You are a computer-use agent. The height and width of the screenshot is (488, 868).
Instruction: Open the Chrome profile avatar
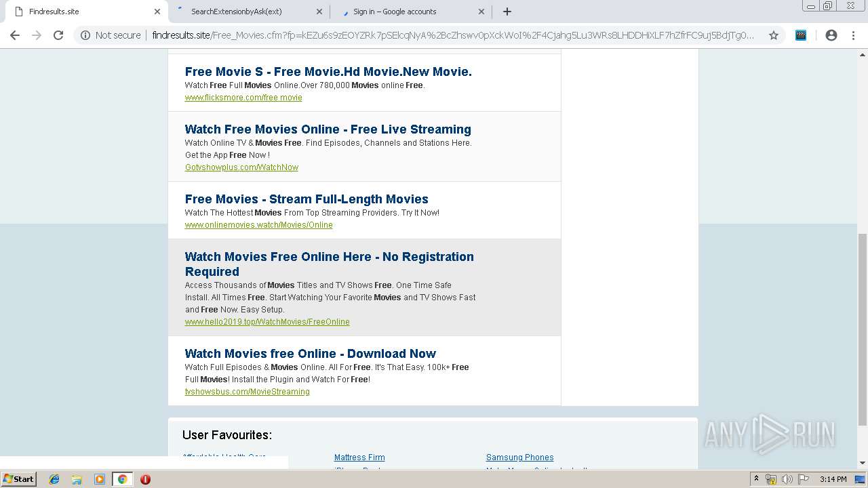[831, 35]
